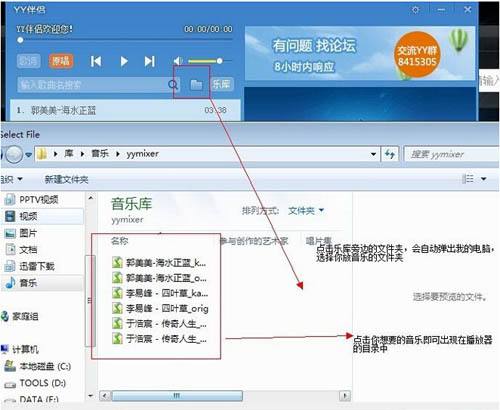Click the orange 交流YY群 badge
Screen dimensions: 500x410
[x=417, y=55]
